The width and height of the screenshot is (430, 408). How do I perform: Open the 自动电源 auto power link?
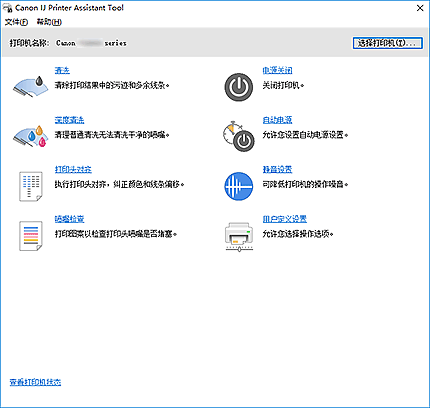[277, 120]
